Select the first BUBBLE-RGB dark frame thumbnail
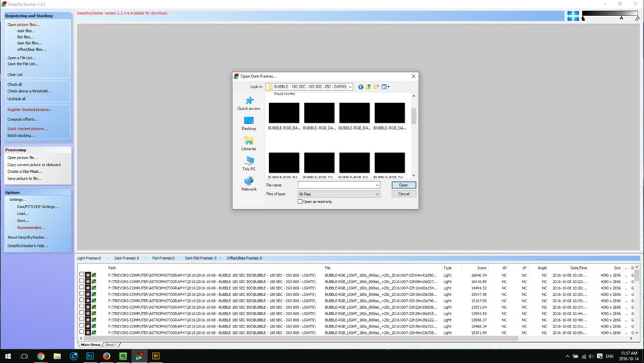The width and height of the screenshot is (644, 363). coord(284,113)
